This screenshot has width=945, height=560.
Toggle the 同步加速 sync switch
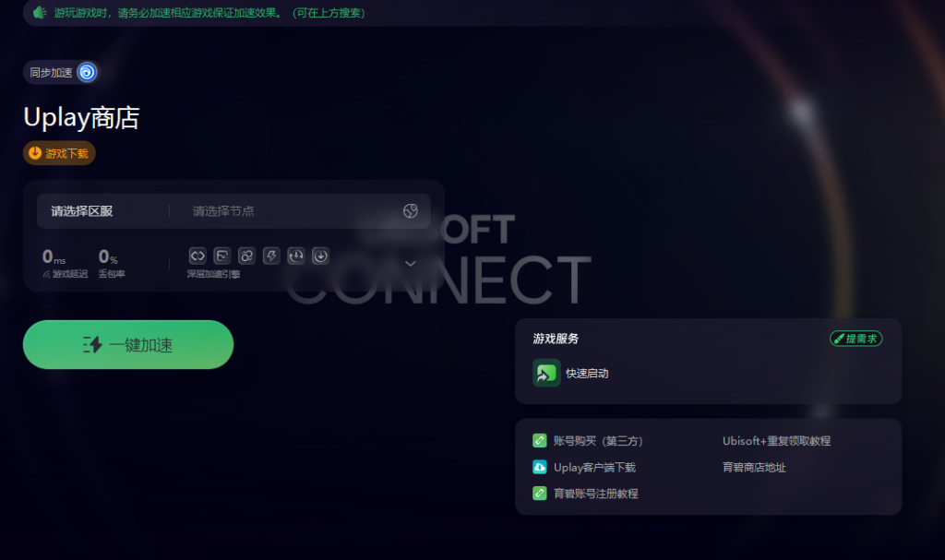[87, 72]
